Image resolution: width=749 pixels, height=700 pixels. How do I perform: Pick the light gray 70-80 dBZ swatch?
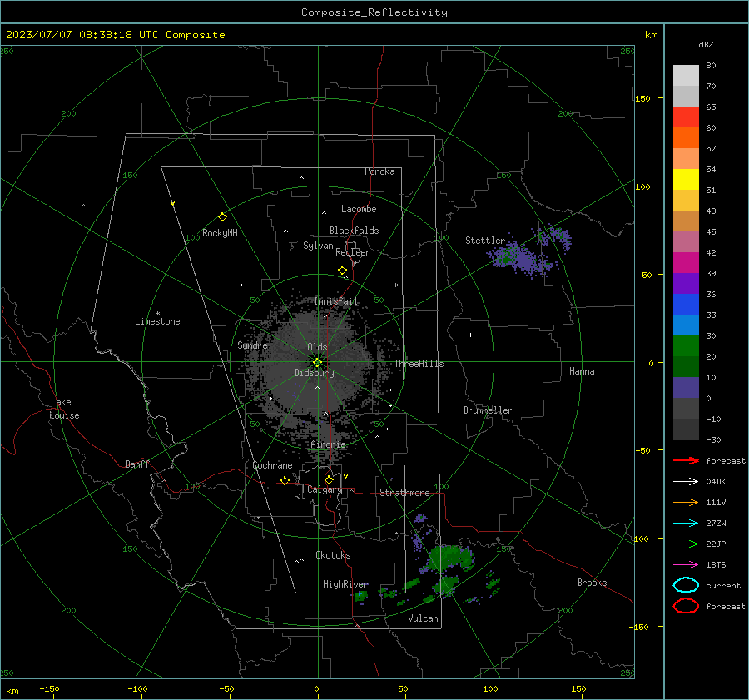click(686, 76)
